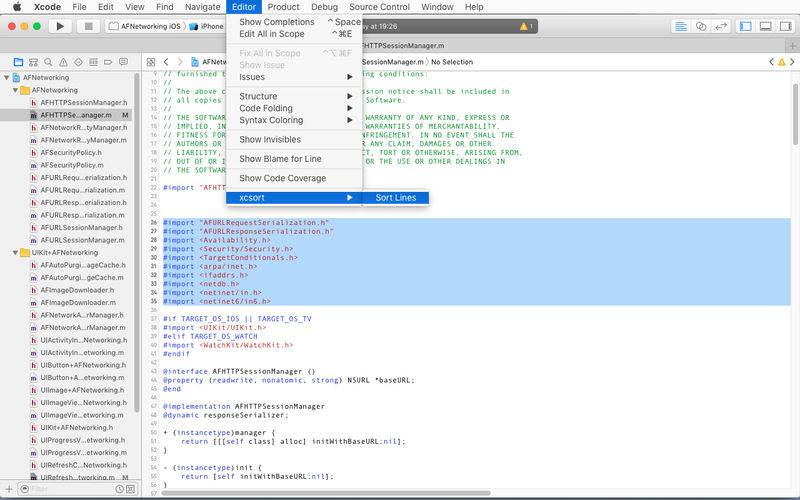Collapse the AFNetworking project root

(7, 78)
